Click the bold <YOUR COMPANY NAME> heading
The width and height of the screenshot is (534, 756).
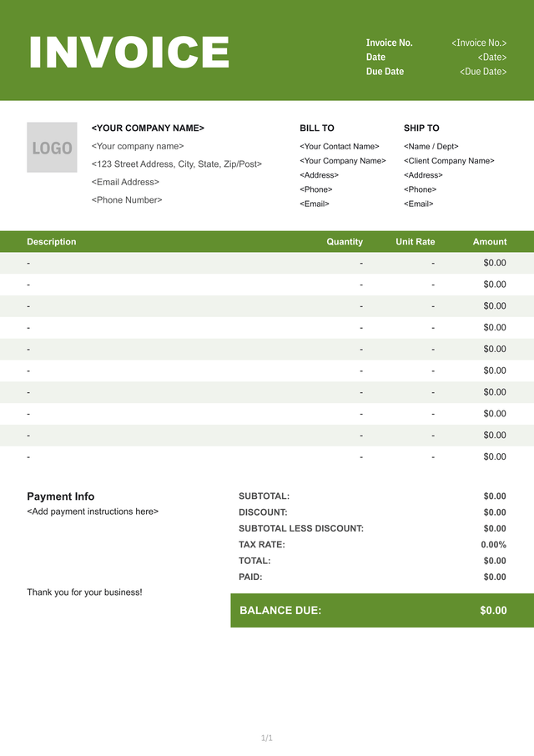tap(148, 129)
